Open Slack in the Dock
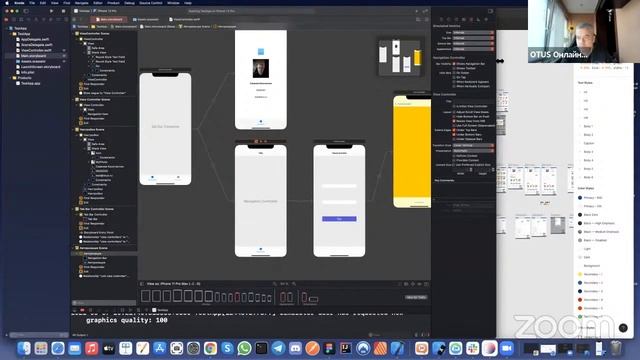640x360 pixels. [473, 348]
